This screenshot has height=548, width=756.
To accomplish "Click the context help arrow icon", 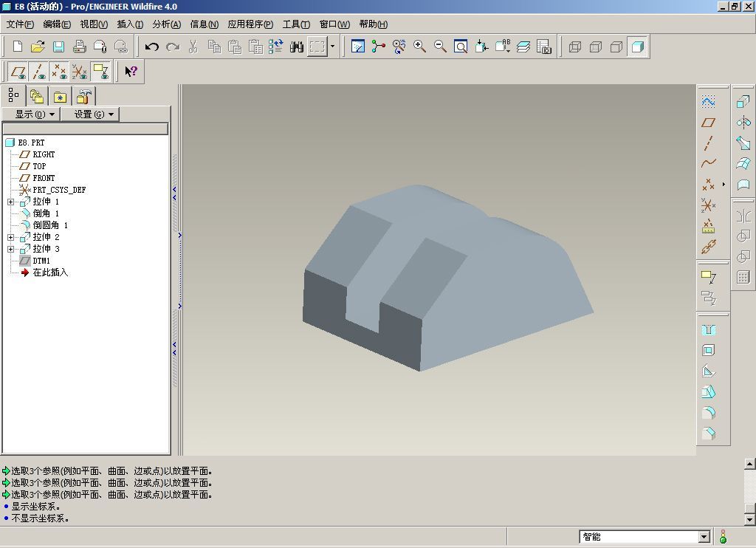I will pyautogui.click(x=131, y=72).
